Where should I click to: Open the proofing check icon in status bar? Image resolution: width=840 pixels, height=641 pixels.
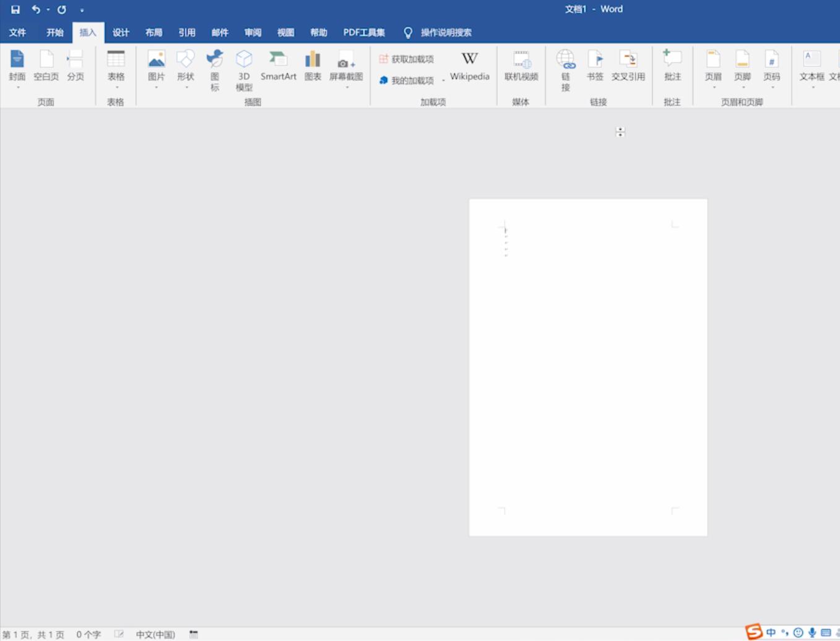coord(119,634)
